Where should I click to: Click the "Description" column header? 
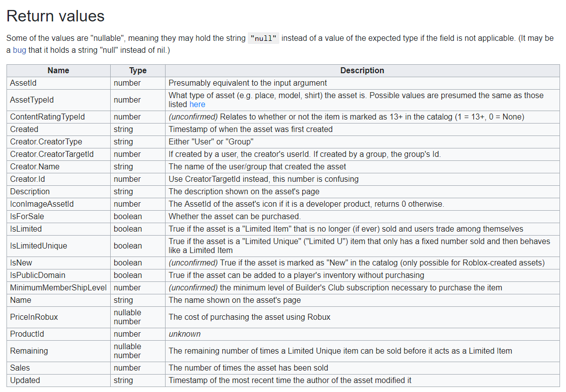point(362,71)
